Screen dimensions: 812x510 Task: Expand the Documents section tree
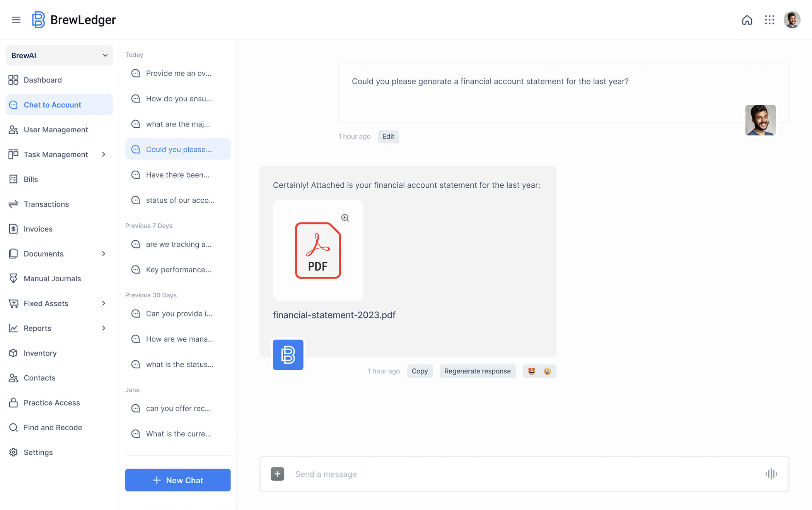[103, 253]
